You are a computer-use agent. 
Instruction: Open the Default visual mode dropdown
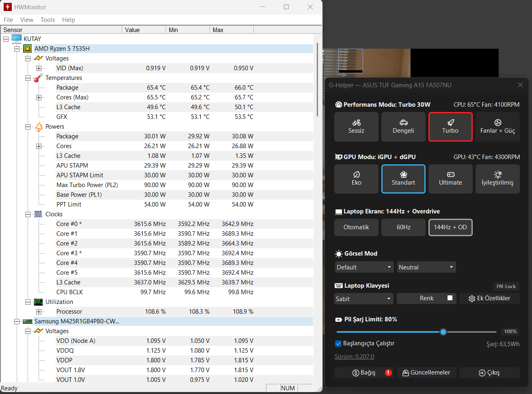click(x=364, y=267)
